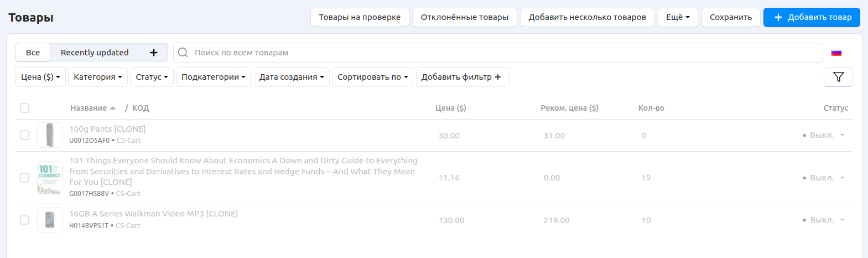Click Товары на проверке button

(360, 17)
